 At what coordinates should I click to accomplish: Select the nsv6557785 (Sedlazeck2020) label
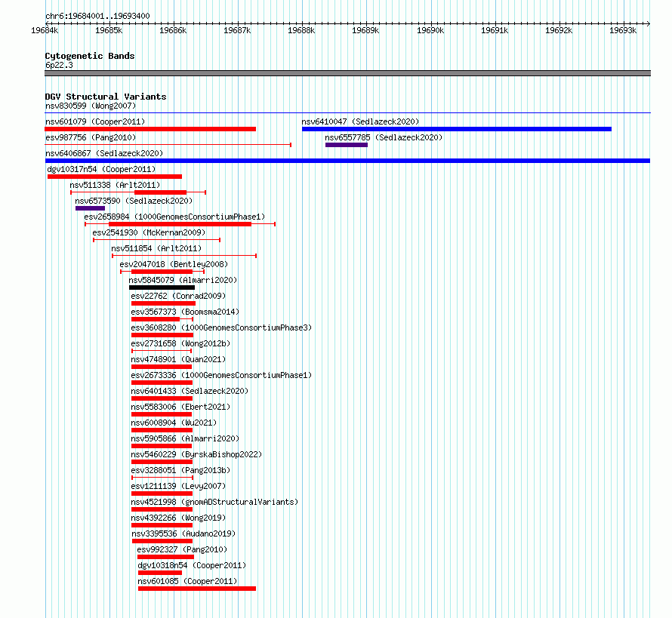click(384, 137)
